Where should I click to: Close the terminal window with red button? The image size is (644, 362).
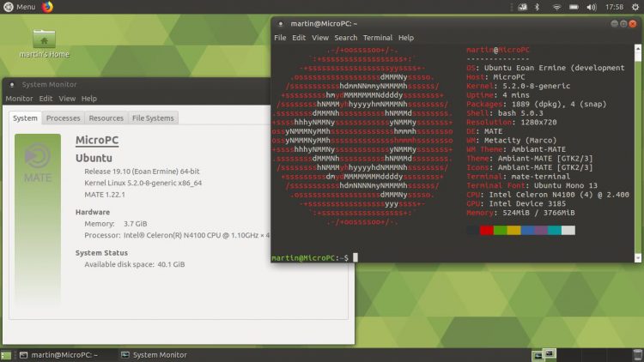point(633,24)
